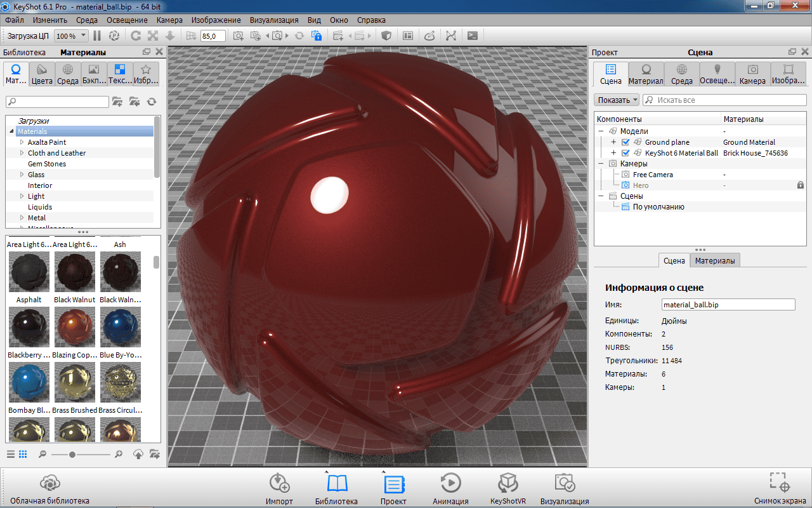Open the Файл menu
812x508 pixels.
click(x=14, y=20)
